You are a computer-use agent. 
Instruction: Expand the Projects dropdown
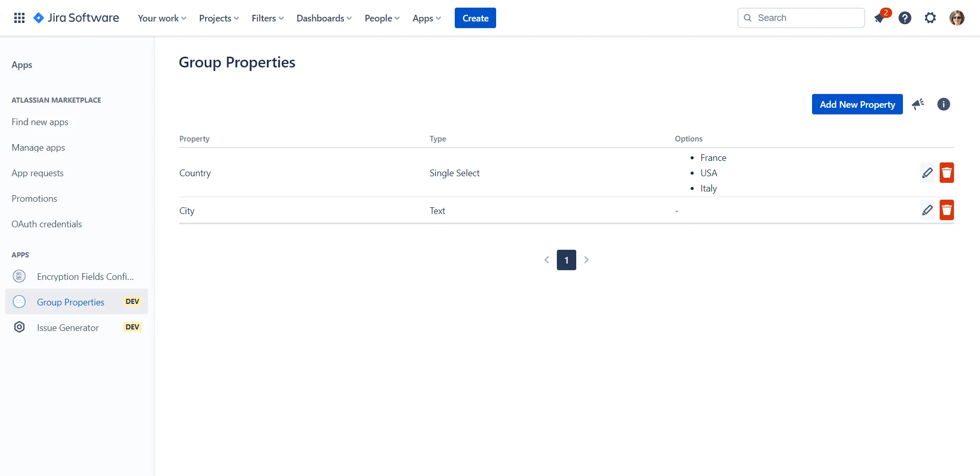point(219,18)
